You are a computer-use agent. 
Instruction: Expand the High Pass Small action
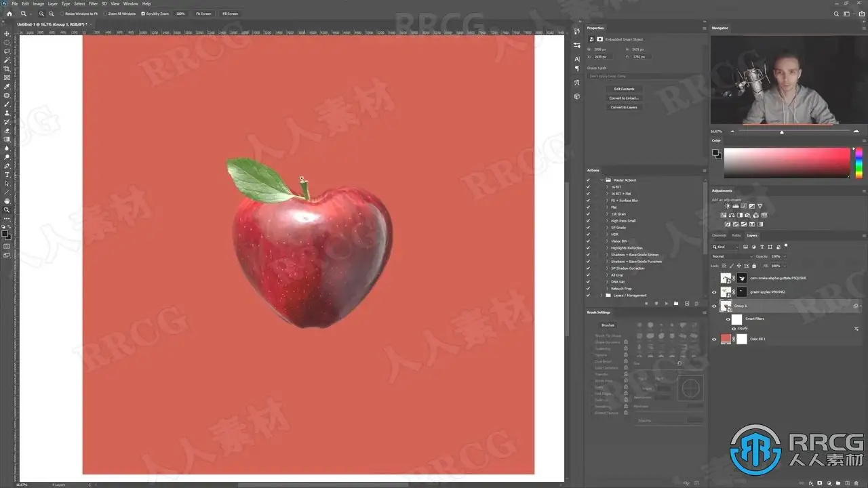(607, 221)
